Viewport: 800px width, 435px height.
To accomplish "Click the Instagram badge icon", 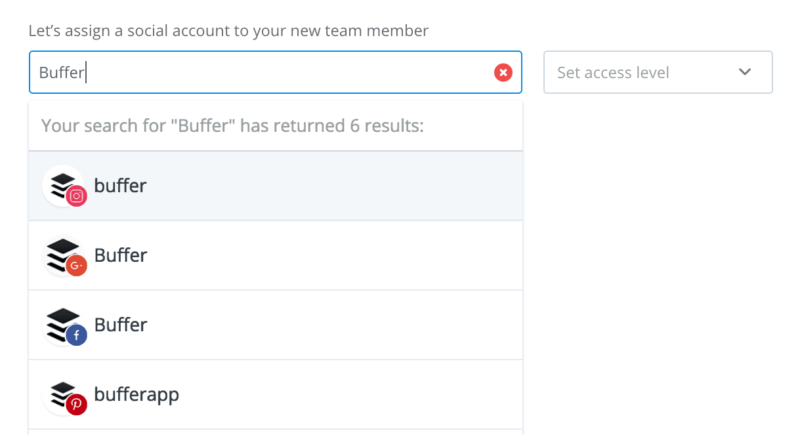I will tap(77, 196).
